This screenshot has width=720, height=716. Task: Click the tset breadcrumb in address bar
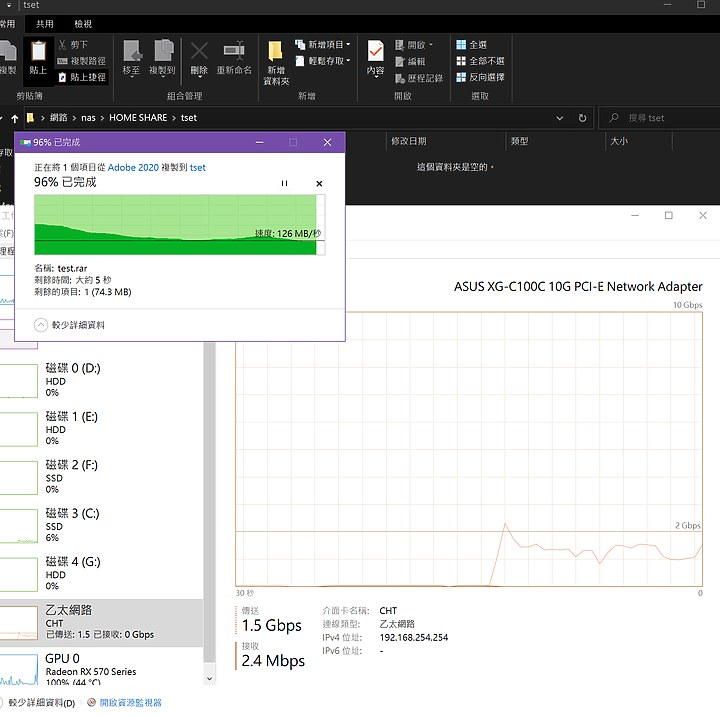click(189, 118)
